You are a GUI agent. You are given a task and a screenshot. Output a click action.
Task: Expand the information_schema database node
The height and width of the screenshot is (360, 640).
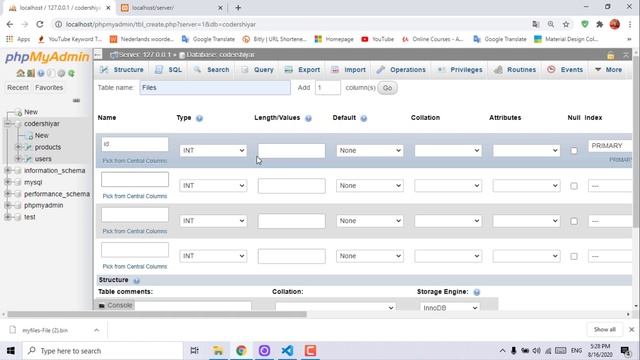(x=8, y=171)
